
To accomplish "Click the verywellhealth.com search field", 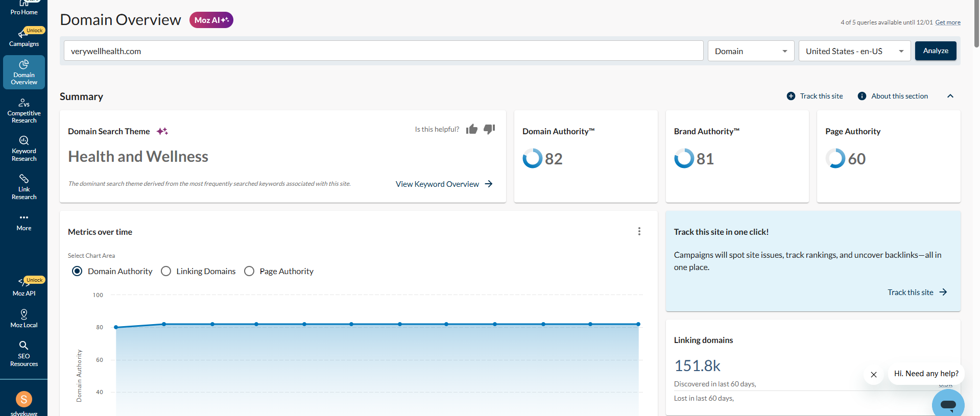I will (x=383, y=51).
